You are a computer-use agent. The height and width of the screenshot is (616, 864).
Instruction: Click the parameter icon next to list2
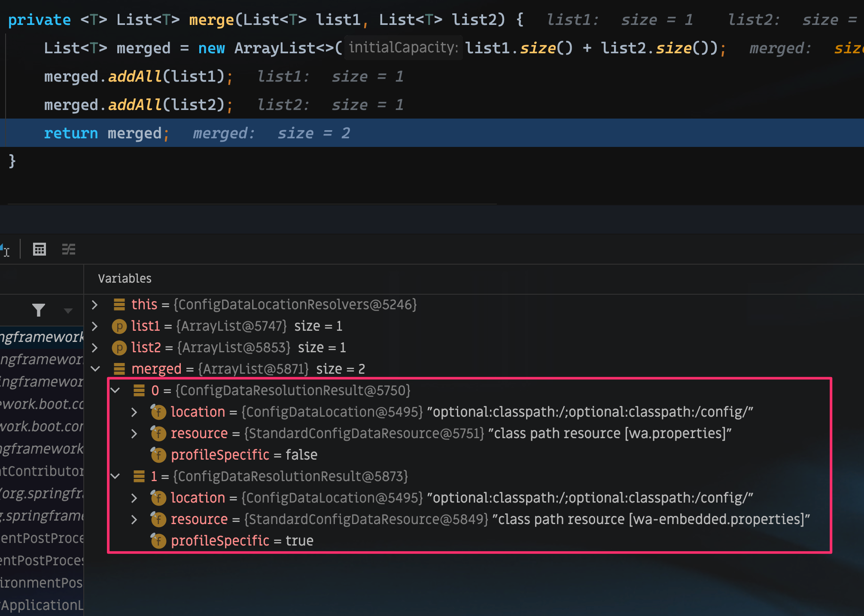point(119,348)
